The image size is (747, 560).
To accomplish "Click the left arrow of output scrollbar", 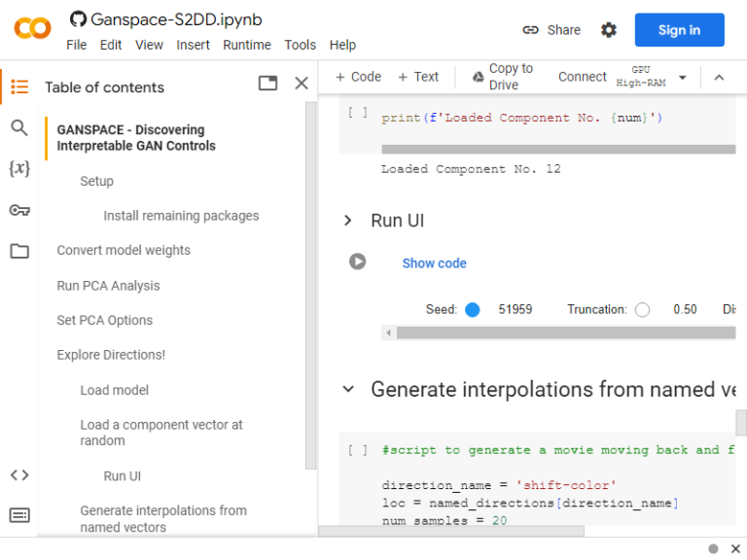I will [x=389, y=332].
